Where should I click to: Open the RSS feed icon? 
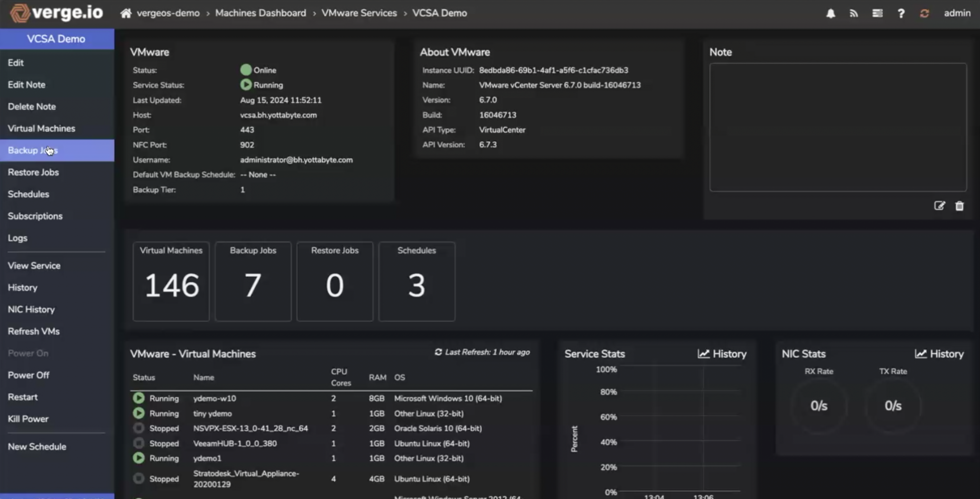click(x=854, y=13)
